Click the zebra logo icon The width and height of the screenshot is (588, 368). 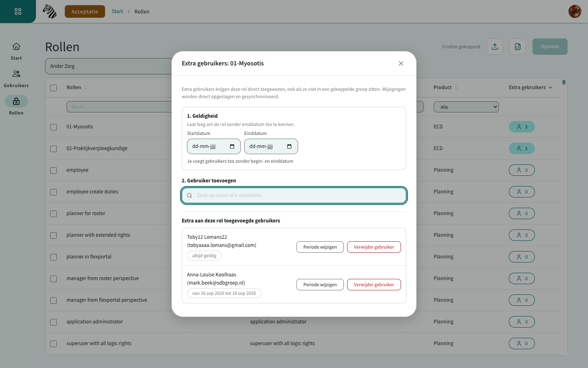click(x=50, y=11)
